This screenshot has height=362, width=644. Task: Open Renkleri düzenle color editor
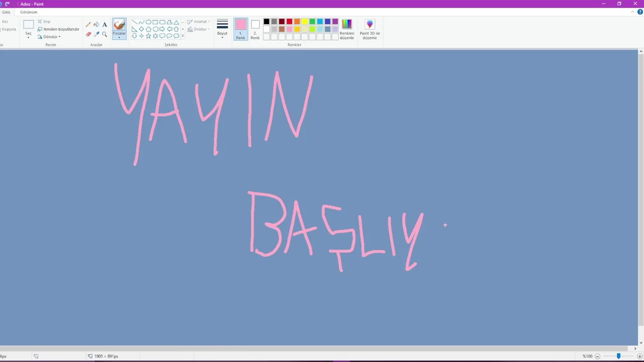347,29
